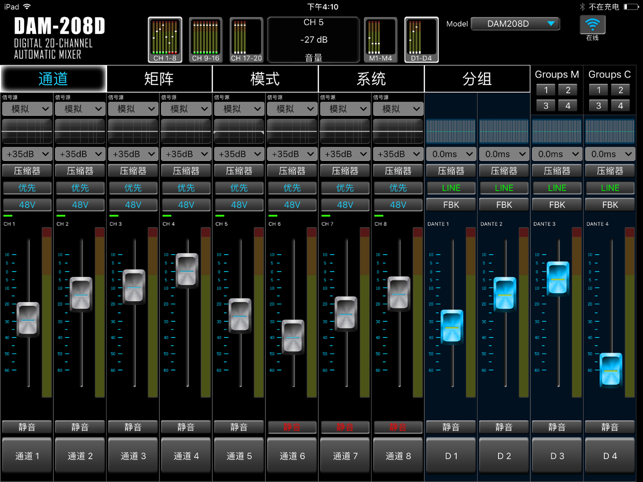Image resolution: width=643 pixels, height=482 pixels.
Task: Open the CH 1-8 meter bank icon
Action: [x=165, y=40]
